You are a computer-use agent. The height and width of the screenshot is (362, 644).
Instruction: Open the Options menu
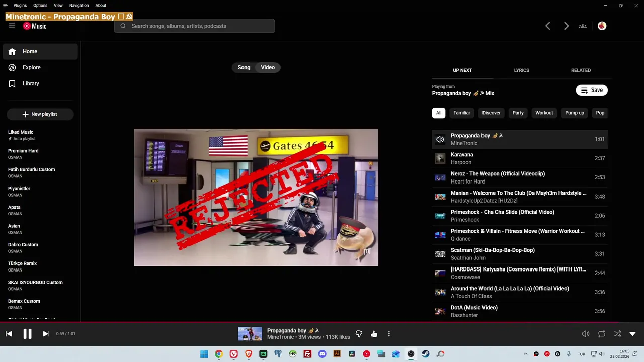click(x=40, y=5)
